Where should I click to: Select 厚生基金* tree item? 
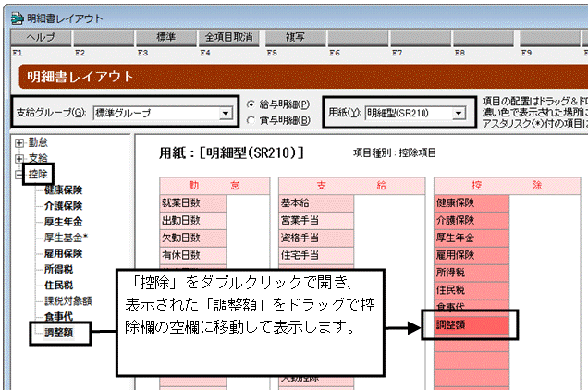click(x=66, y=238)
